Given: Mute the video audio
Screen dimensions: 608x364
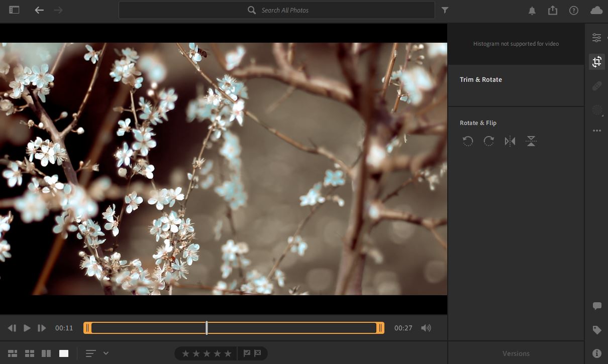Looking at the screenshot, I should 425,328.
